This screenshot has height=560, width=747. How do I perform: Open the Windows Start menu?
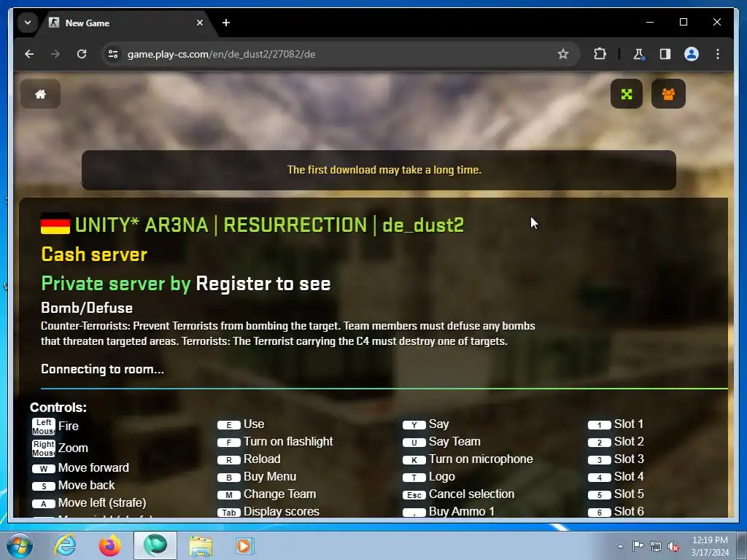tap(19, 545)
